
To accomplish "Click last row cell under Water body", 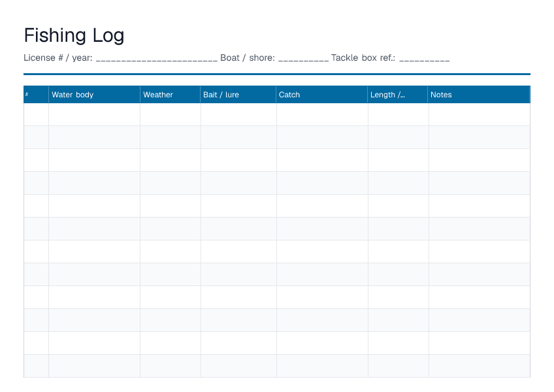I will (x=94, y=366).
